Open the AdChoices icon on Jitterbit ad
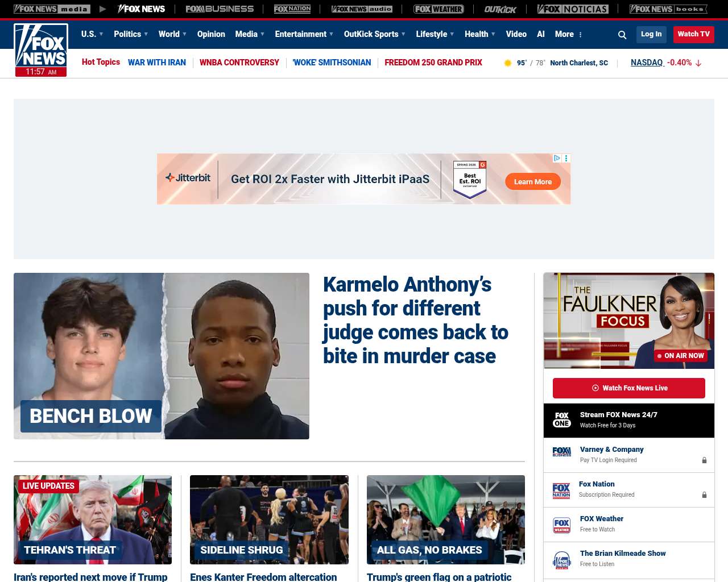This screenshot has width=728, height=582. pos(557,158)
